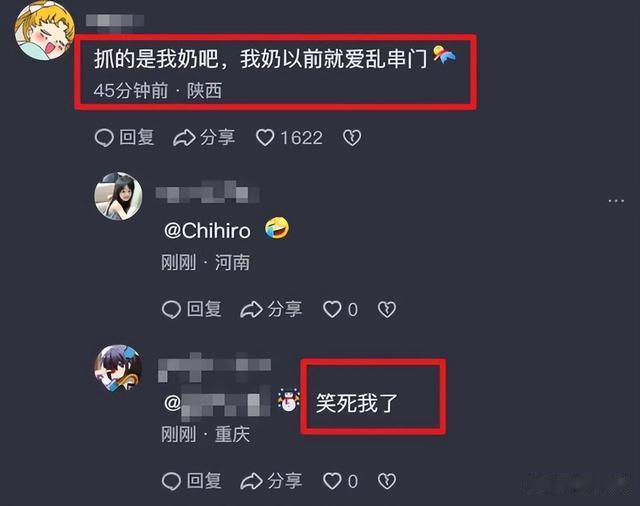Open the purple-haired anime avatar profile
The width and height of the screenshot is (640, 506).
pos(118,368)
